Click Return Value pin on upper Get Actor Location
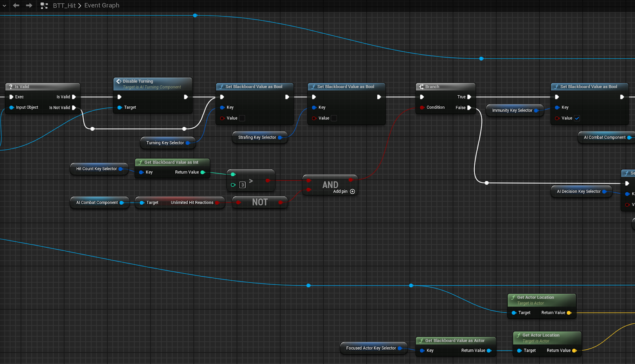This screenshot has height=364, width=635. [x=569, y=313]
